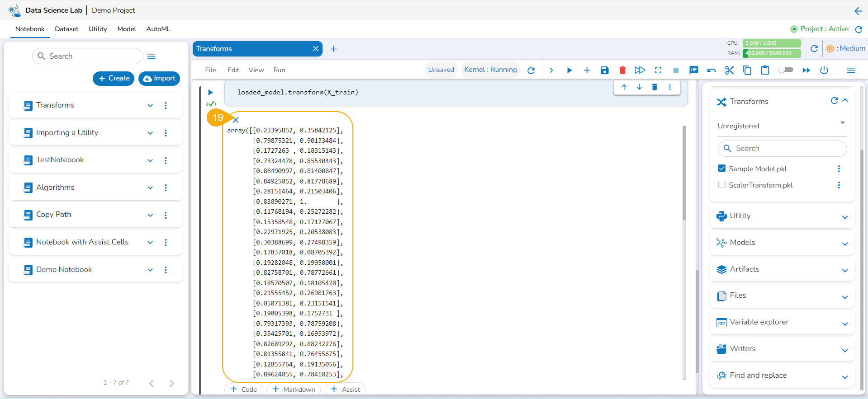
Task: Run the loaded_model.transform cell
Action: pyautogui.click(x=210, y=92)
